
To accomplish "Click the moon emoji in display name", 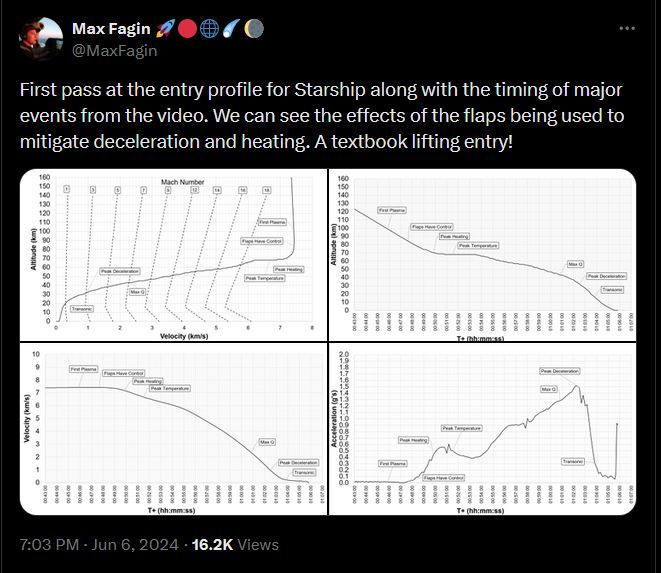I will pos(237,28).
